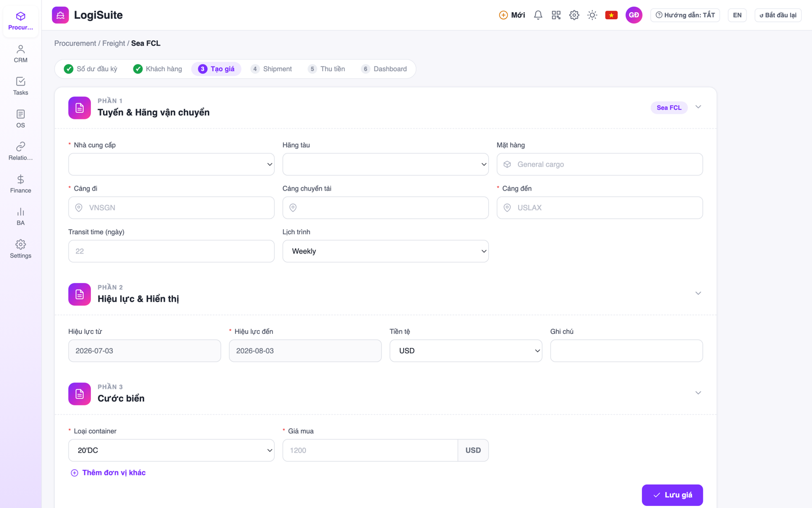Click Thêm đơn vị khác link
This screenshot has height=508, width=812.
[x=108, y=473]
